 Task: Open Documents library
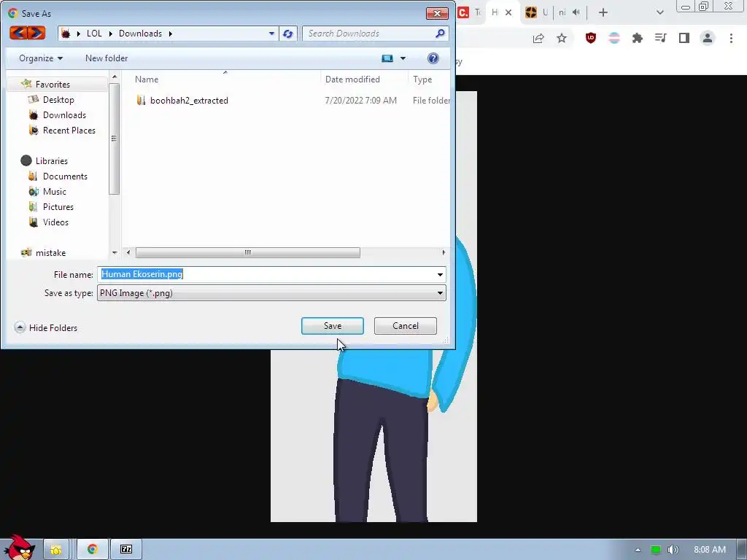(x=65, y=176)
